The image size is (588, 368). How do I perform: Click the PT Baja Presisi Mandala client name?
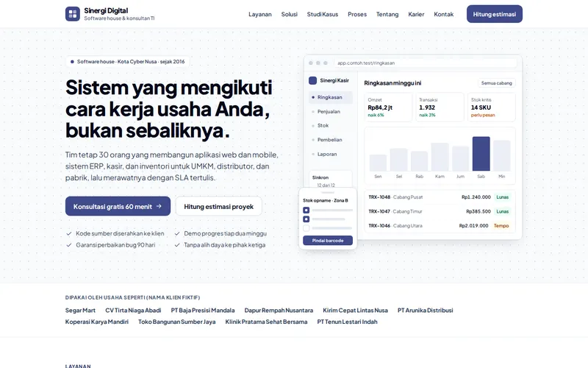click(x=203, y=310)
